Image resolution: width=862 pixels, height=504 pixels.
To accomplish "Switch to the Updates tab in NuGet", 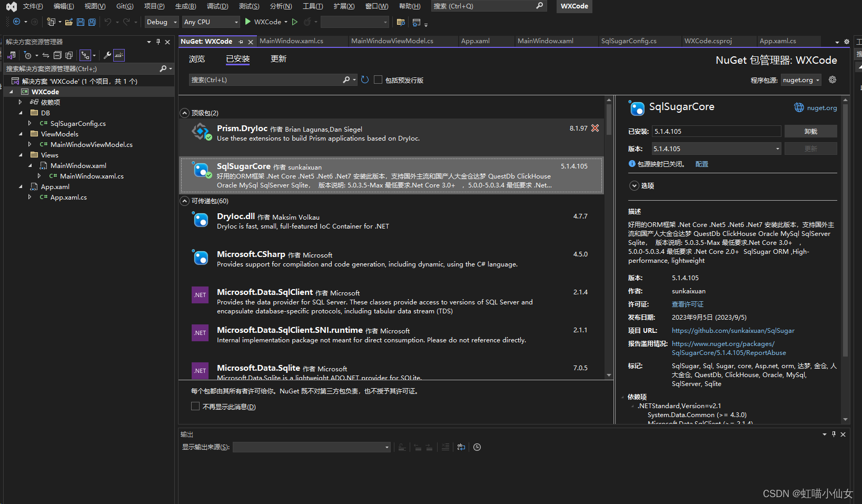I will click(279, 59).
